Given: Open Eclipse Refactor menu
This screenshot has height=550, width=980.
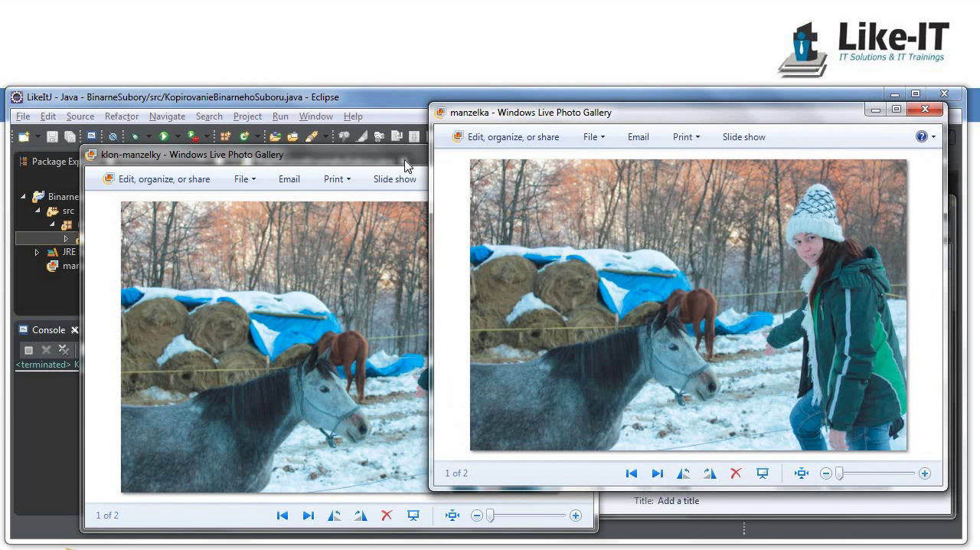Looking at the screenshot, I should [x=122, y=116].
